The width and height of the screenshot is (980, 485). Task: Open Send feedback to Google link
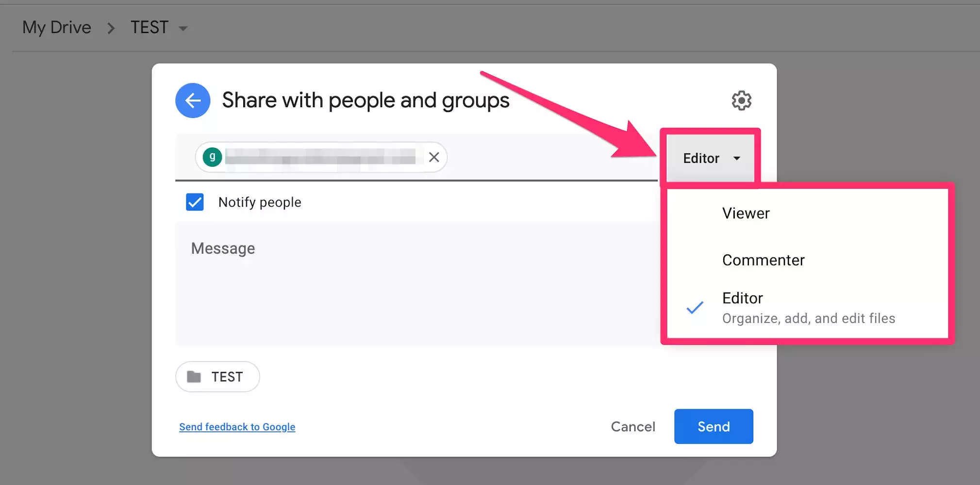click(237, 427)
